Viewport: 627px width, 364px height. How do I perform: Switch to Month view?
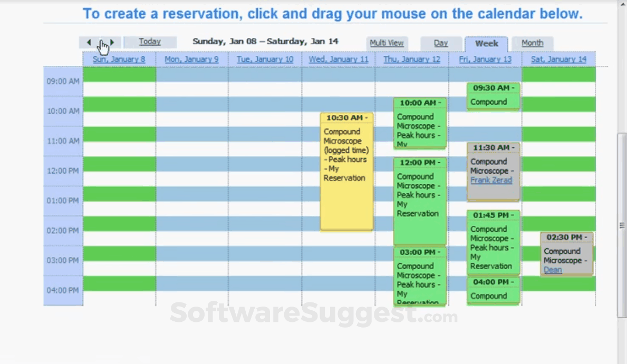533,43
